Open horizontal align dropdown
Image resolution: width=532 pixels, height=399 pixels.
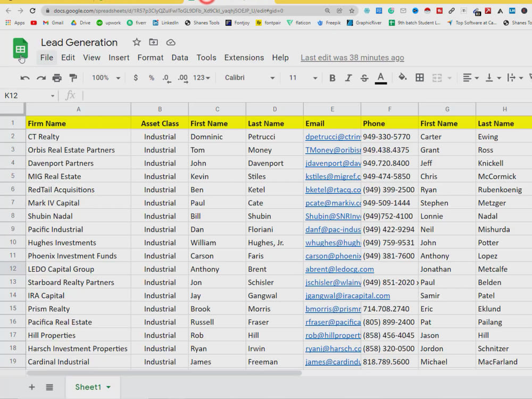pos(470,78)
